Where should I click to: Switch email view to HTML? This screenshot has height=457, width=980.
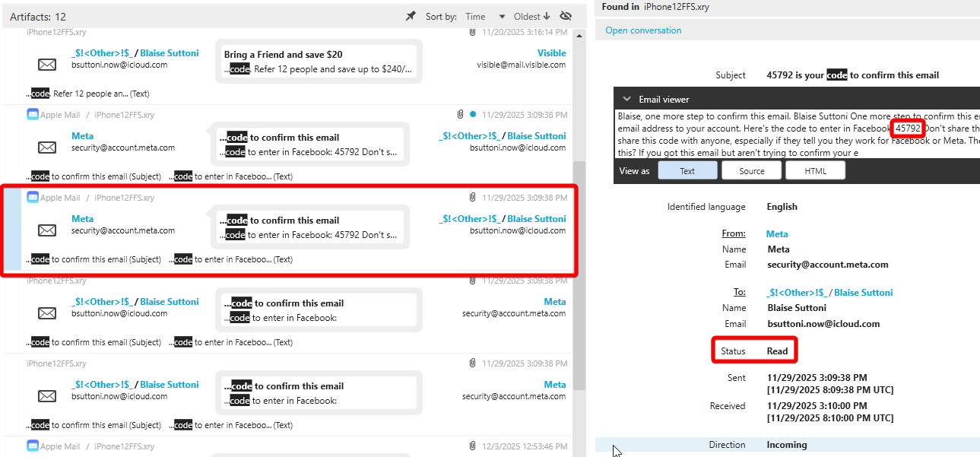coord(816,171)
